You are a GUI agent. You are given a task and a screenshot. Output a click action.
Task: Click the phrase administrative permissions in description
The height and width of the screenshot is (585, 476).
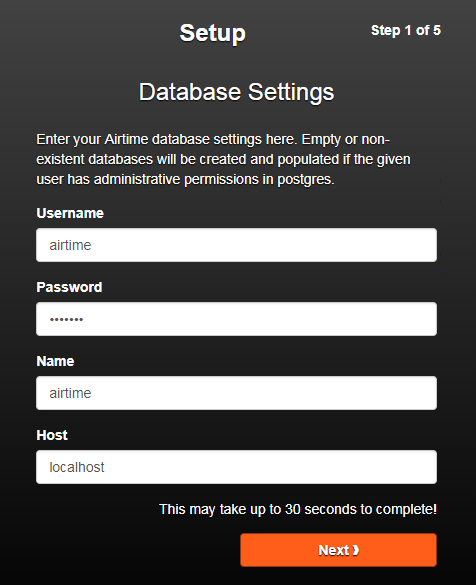point(176,179)
